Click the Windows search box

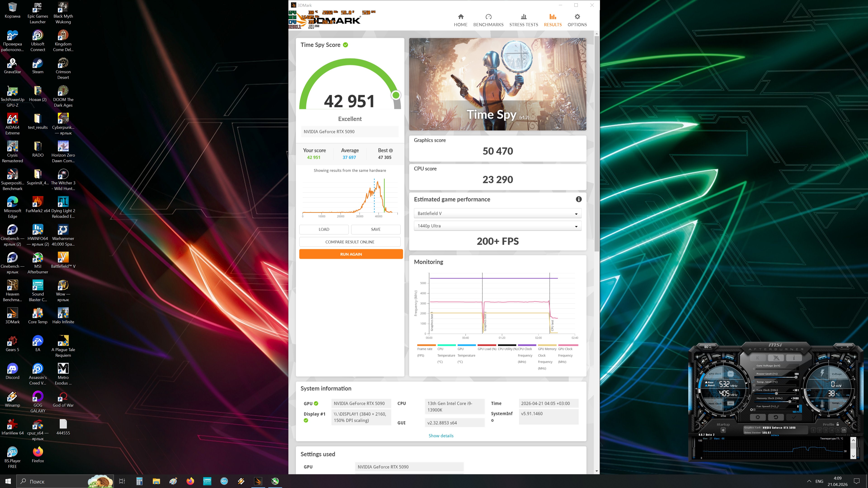coord(51,481)
